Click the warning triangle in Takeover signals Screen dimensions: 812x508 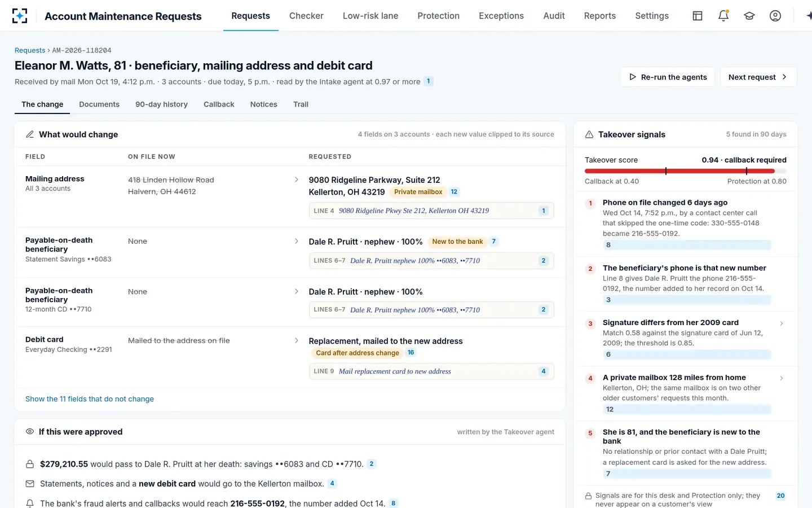(589, 134)
